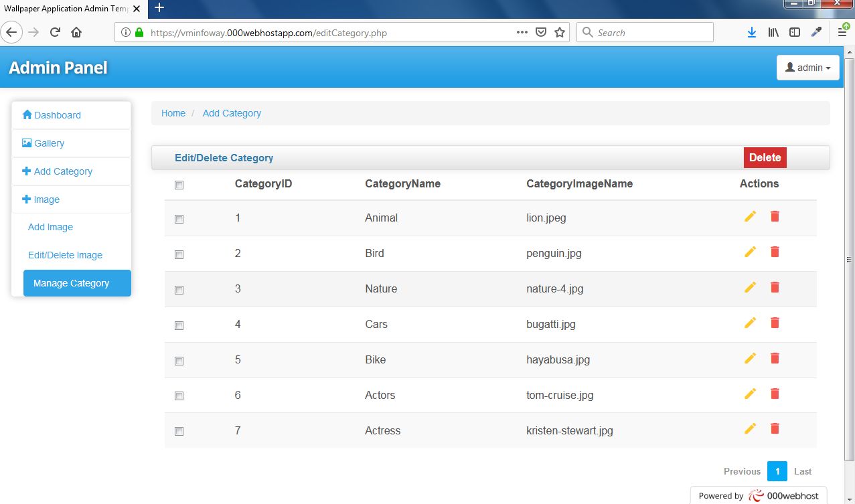Click the browser Search input field

pyautogui.click(x=649, y=32)
